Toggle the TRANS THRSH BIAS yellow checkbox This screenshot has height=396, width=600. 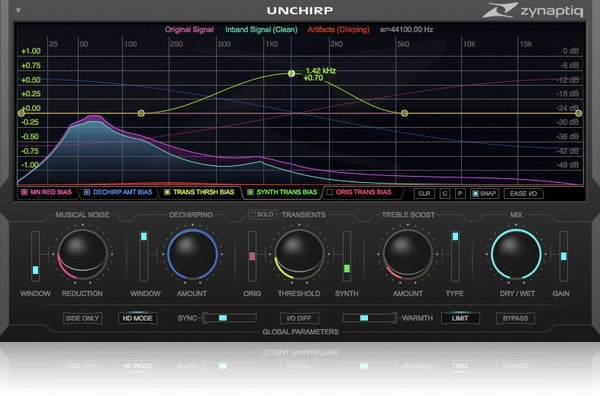pyautogui.click(x=167, y=192)
